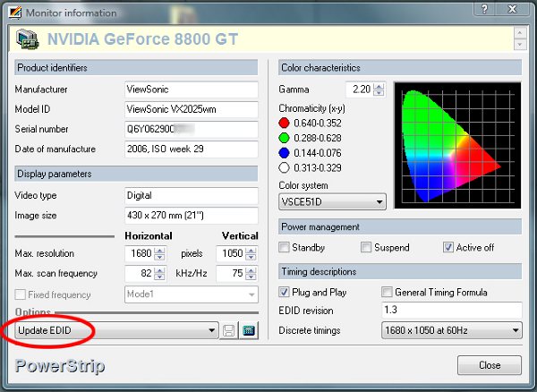This screenshot has height=392, width=537.
Task: Click the Display parameters section header
Action: point(136,174)
